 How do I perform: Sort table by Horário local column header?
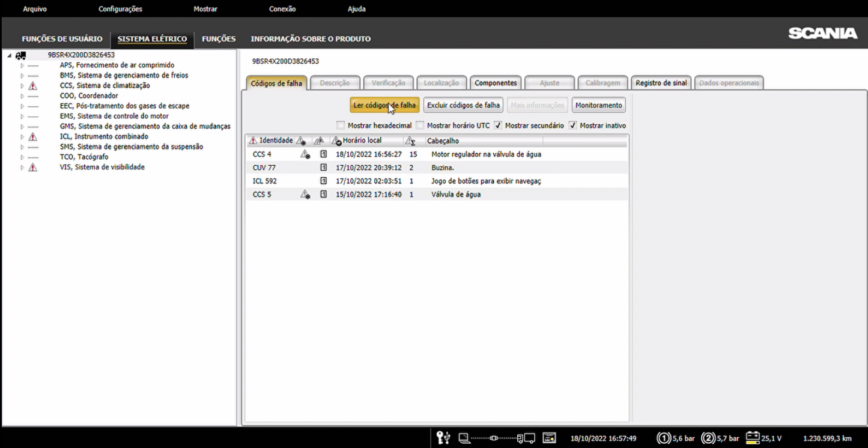(362, 141)
